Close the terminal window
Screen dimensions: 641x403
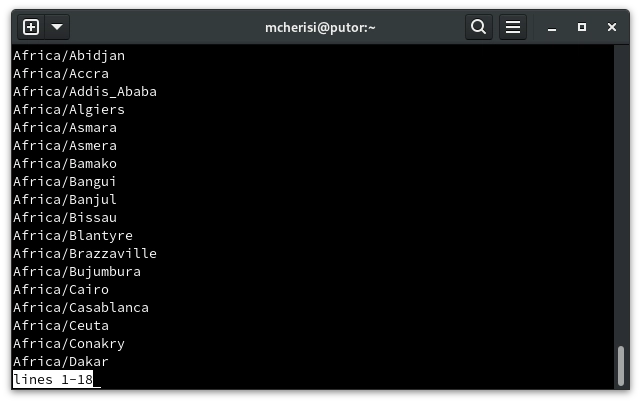click(612, 27)
